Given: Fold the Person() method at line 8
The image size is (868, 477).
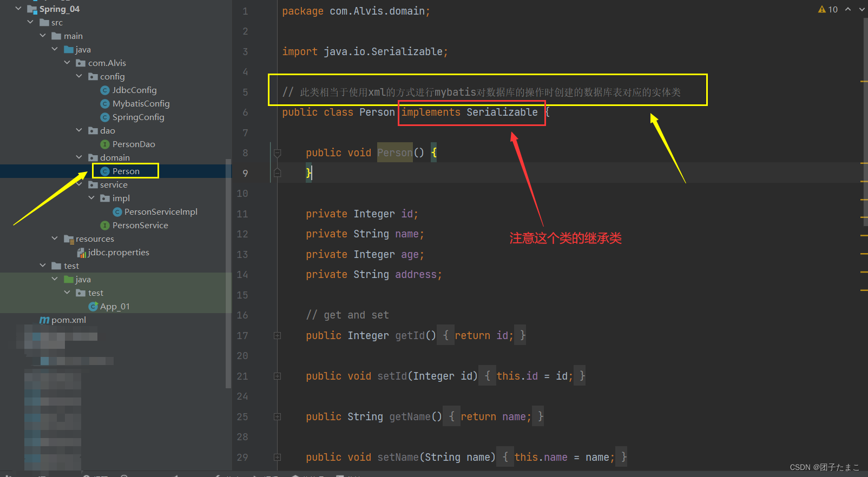Looking at the screenshot, I should [x=277, y=153].
